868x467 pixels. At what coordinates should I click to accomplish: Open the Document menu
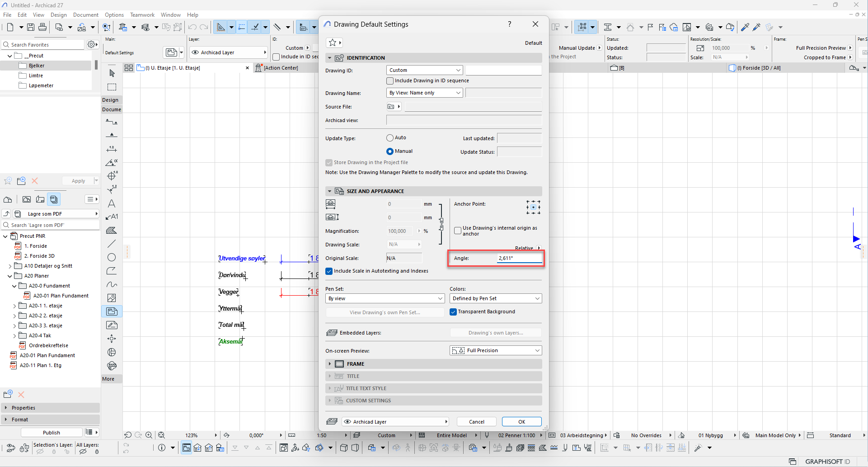(85, 15)
